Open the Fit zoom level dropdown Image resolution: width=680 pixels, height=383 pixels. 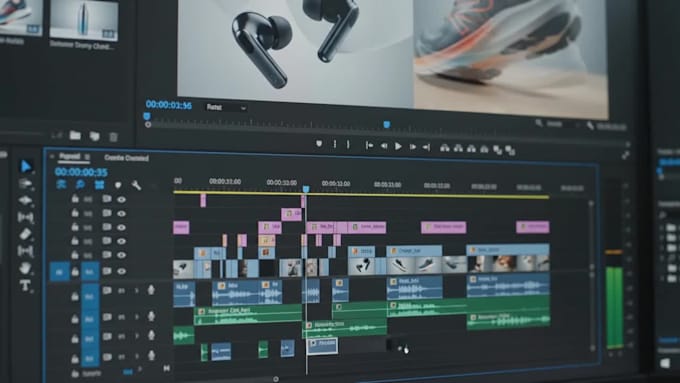[x=226, y=107]
